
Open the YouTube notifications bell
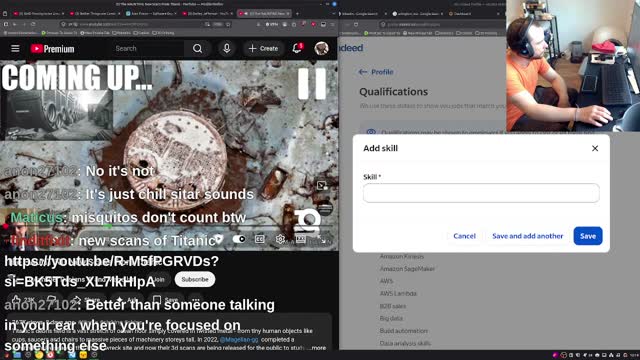[297, 48]
